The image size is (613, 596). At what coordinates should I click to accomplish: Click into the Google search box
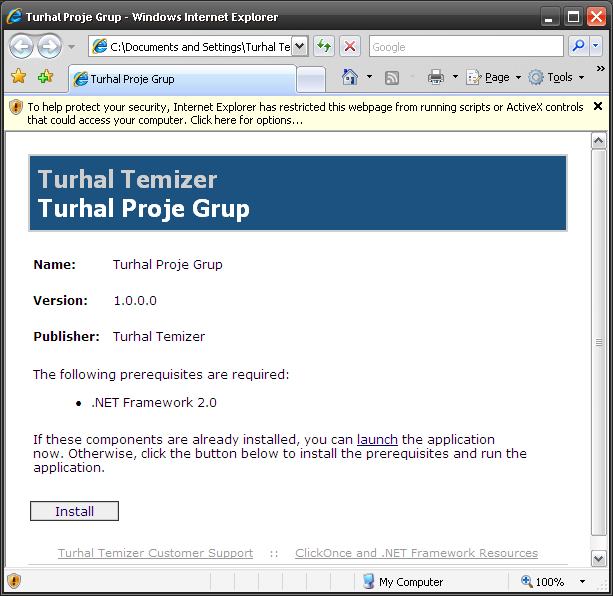click(x=466, y=47)
